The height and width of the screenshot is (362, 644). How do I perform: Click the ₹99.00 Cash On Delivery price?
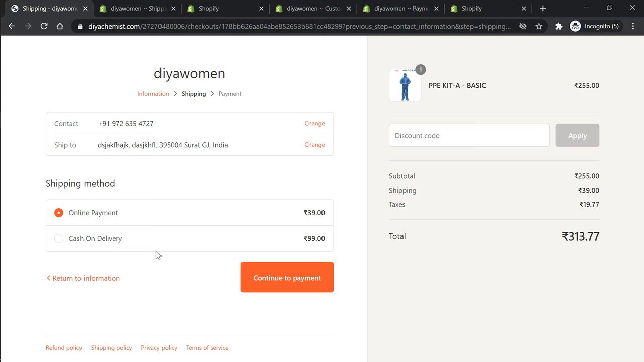[x=314, y=238]
